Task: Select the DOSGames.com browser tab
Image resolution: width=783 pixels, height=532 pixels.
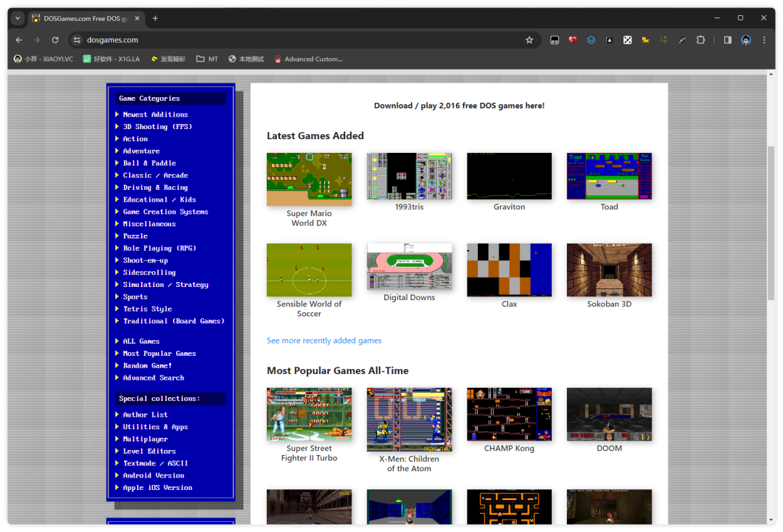Action: click(x=86, y=18)
